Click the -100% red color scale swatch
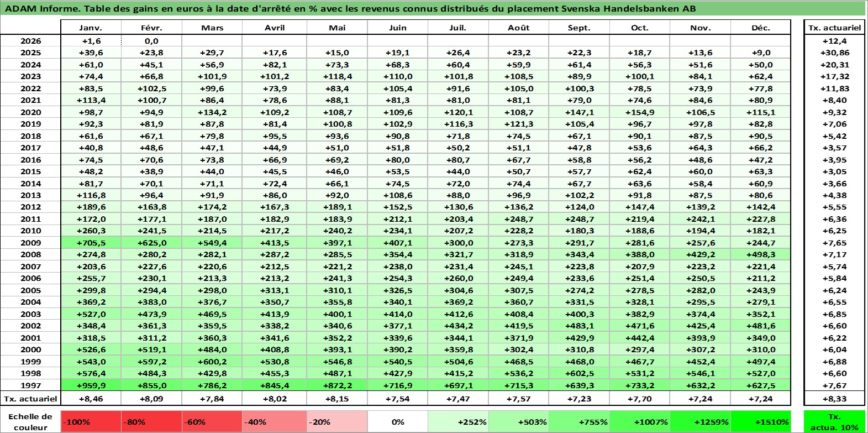The image size is (868, 433). (x=91, y=421)
